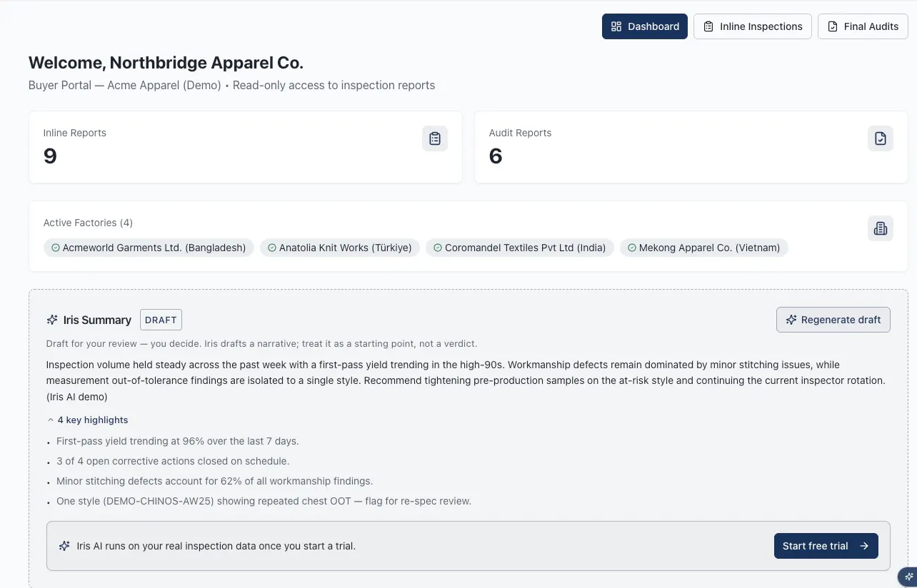Click the floating sparkle assistant icon at corner
Viewport: 917px width, 588px height.
pyautogui.click(x=908, y=577)
